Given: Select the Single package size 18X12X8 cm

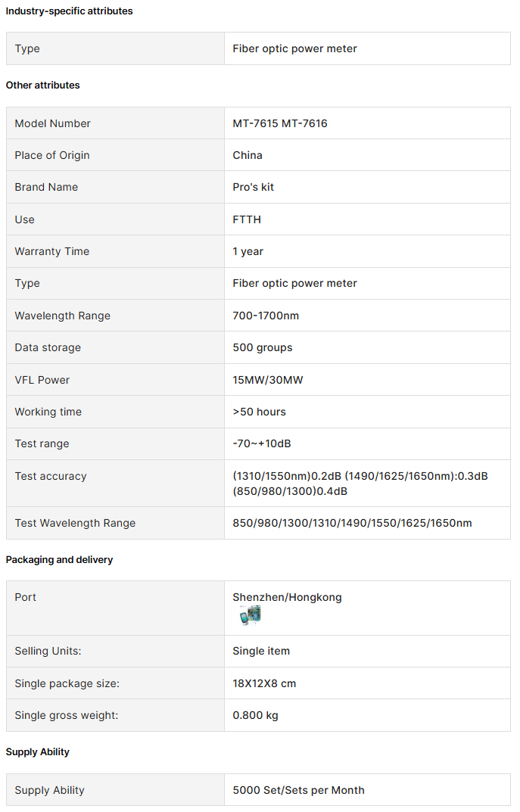Looking at the screenshot, I should click(x=264, y=683).
